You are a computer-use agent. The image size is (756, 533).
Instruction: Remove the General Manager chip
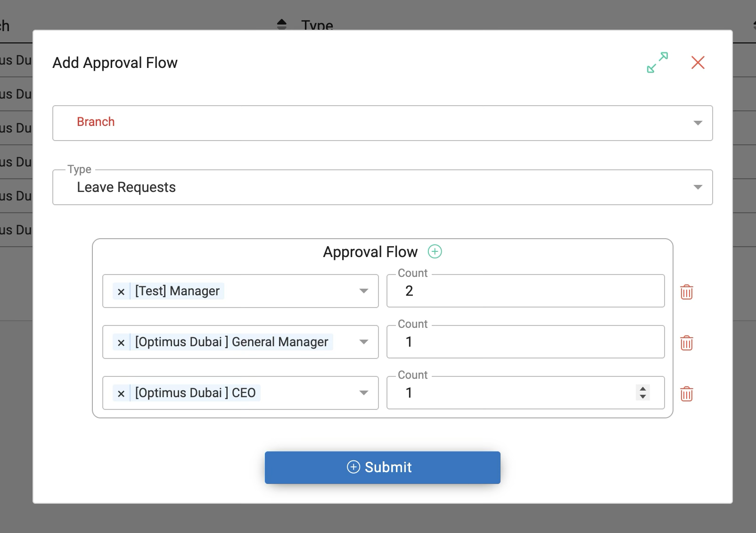coord(121,342)
